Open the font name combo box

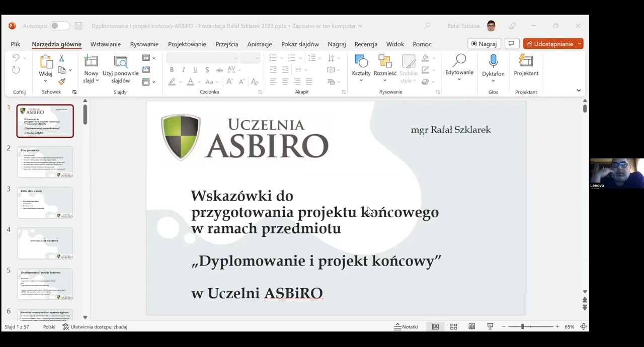[202, 58]
